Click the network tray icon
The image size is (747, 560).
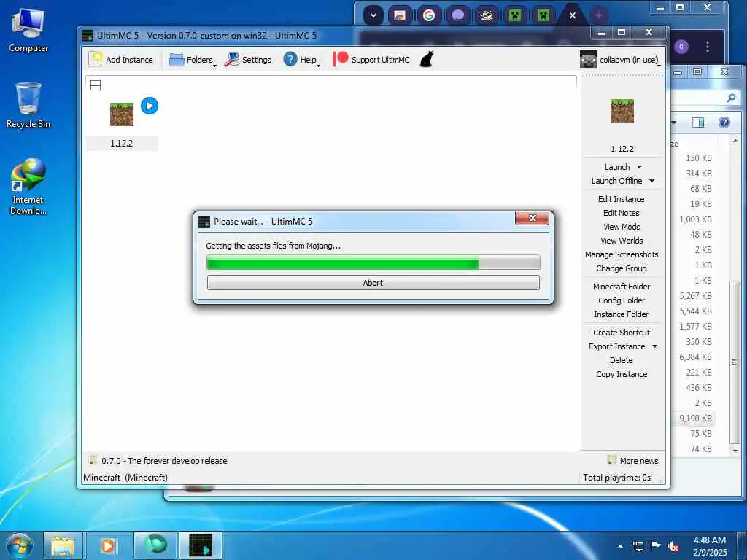638,546
